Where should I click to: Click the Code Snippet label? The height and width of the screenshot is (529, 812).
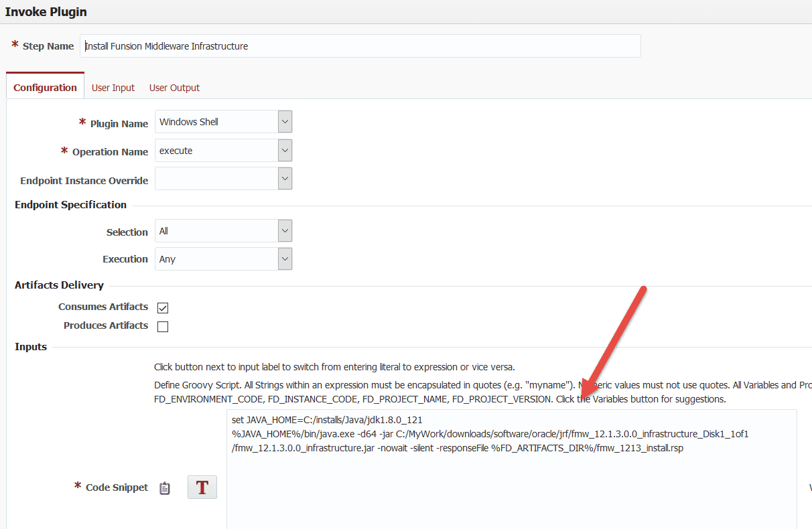point(117,487)
